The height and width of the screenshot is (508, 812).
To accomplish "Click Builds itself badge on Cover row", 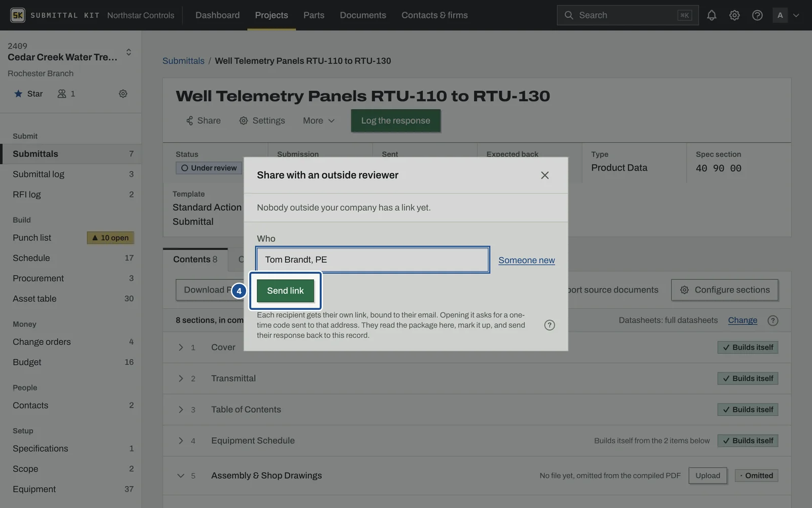I will point(748,347).
